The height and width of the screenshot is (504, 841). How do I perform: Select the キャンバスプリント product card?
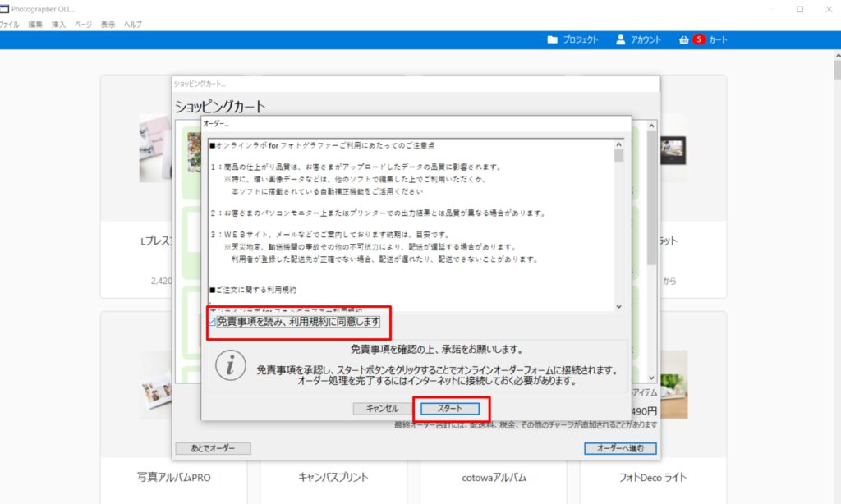[333, 477]
